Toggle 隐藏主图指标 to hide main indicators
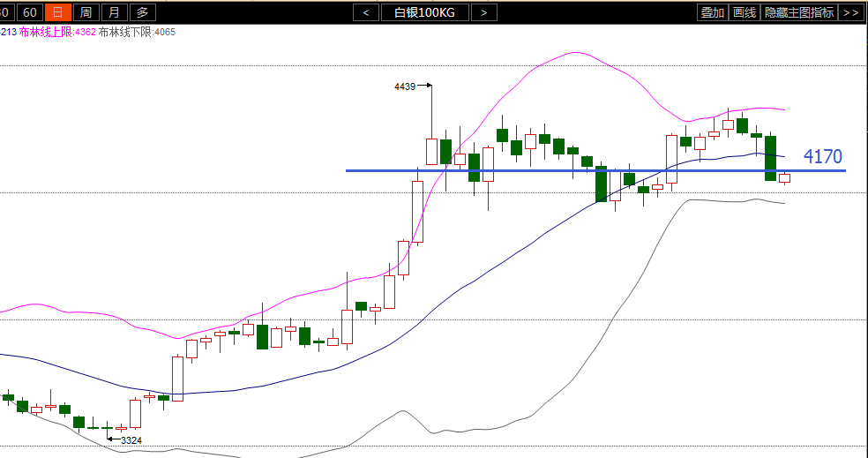 pos(798,12)
